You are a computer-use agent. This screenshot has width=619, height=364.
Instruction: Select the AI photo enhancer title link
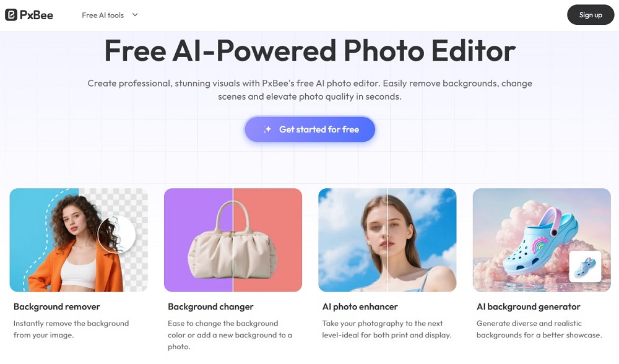(x=360, y=307)
